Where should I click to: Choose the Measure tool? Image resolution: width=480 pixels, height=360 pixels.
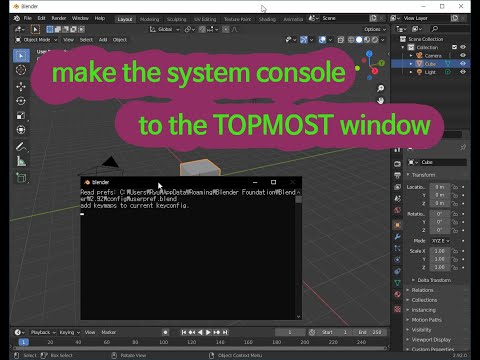21,161
